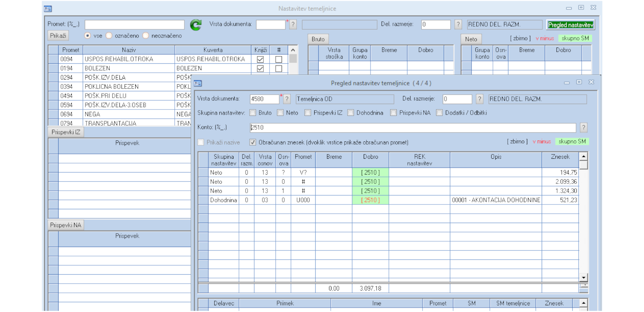Open the Prispevki NA tab
The image size is (644, 312).
point(66,225)
